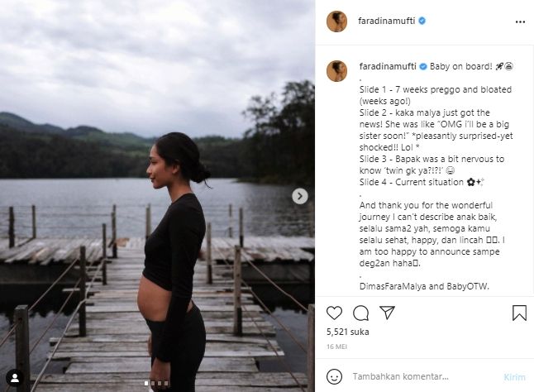Click the Kirim send button

click(515, 376)
